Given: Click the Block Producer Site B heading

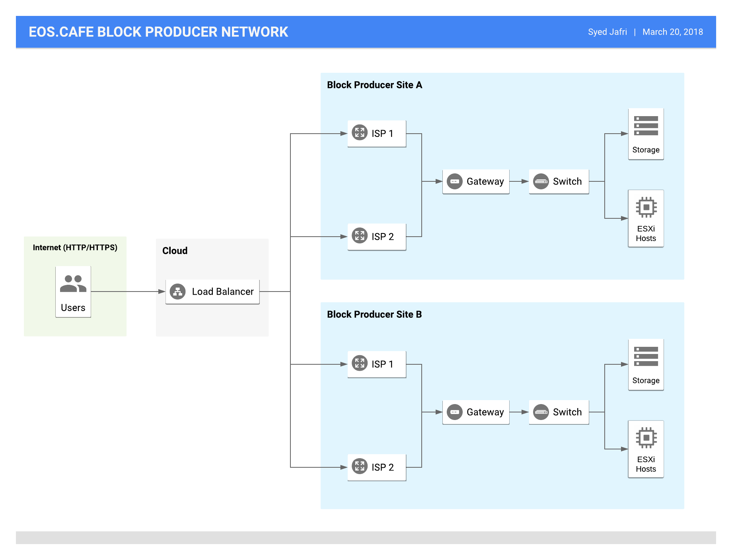Looking at the screenshot, I should (374, 314).
